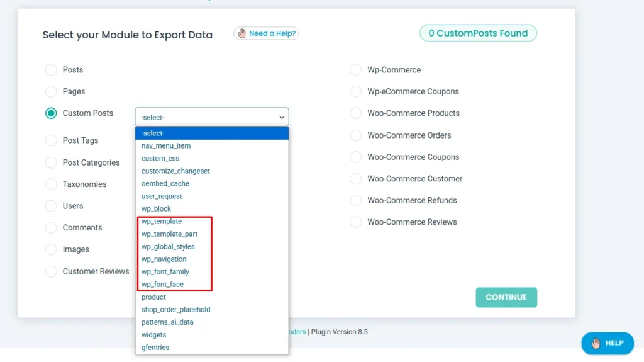Click the 0 CustomPosts Found badge
Image resolution: width=644 pixels, height=362 pixels.
[x=478, y=33]
